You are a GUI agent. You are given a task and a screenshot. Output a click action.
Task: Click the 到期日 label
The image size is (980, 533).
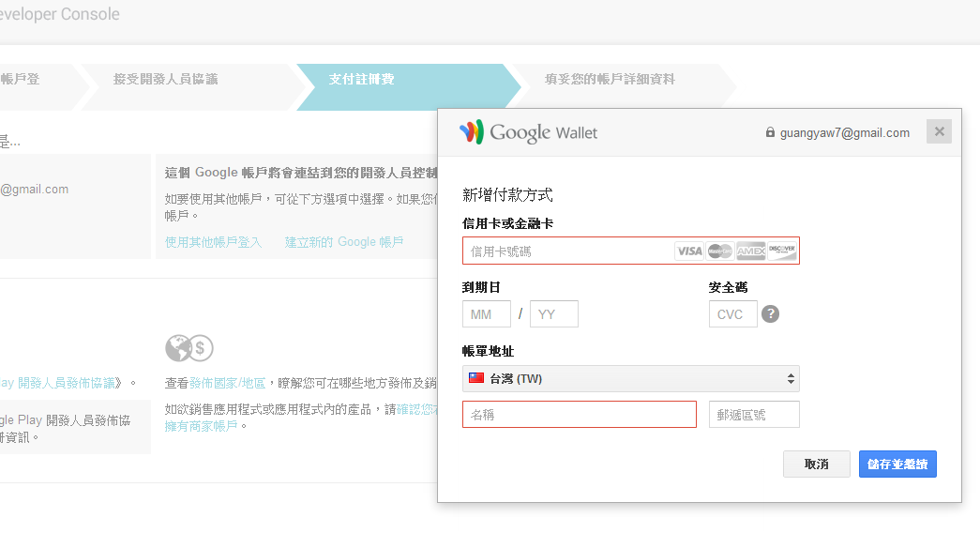tap(481, 287)
